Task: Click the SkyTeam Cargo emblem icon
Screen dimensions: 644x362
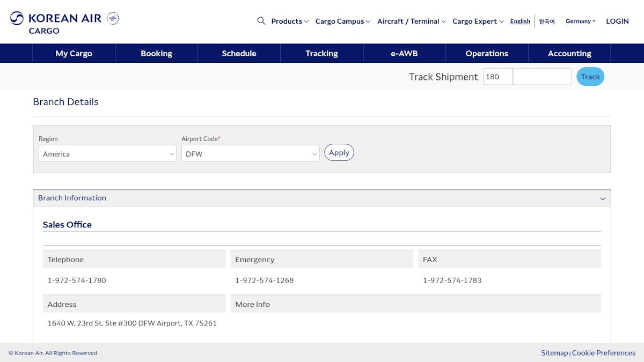Action: point(113,18)
